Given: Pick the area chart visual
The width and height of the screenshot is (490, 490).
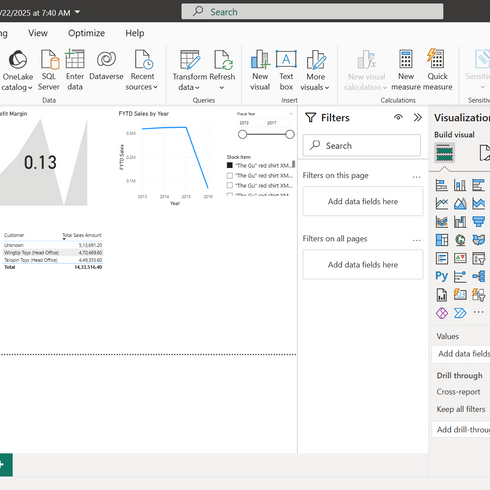Looking at the screenshot, I should coord(460,203).
